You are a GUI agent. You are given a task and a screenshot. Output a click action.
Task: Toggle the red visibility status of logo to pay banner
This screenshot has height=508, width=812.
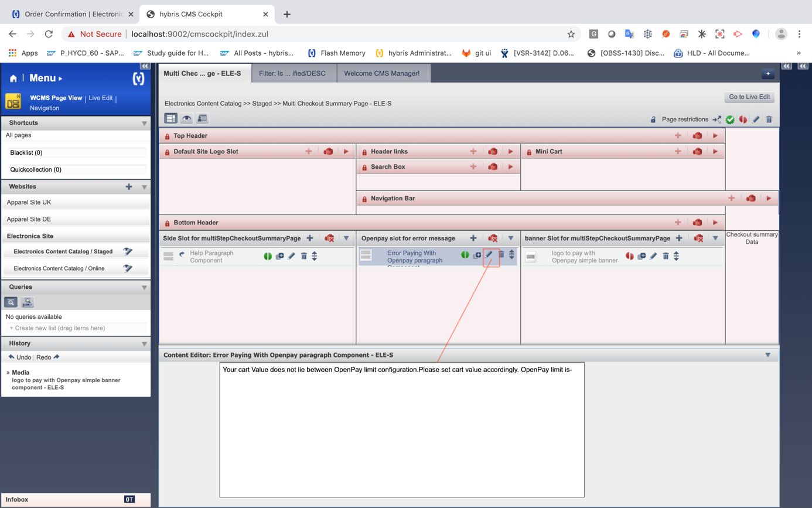tap(630, 256)
